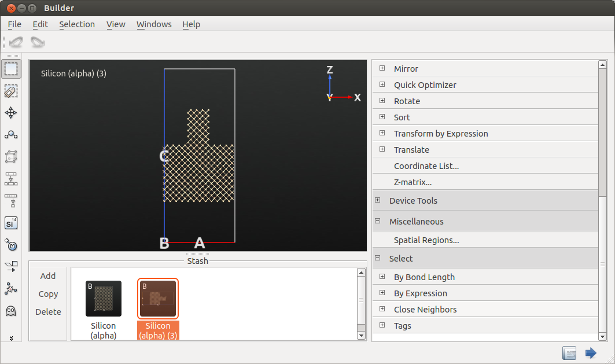Open the Selection menu

pyautogui.click(x=77, y=24)
